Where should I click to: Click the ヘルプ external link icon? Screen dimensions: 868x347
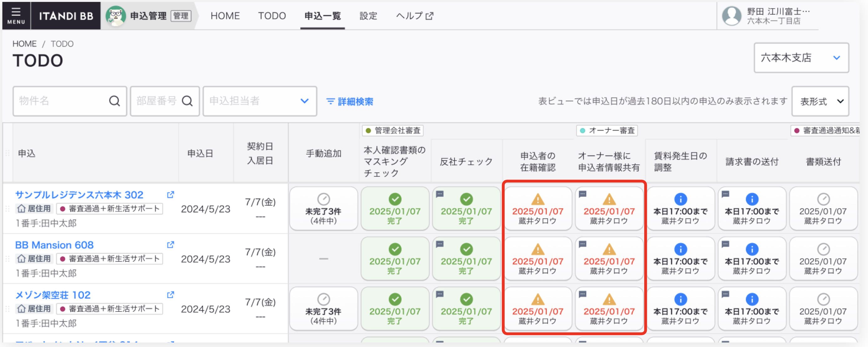coord(429,16)
